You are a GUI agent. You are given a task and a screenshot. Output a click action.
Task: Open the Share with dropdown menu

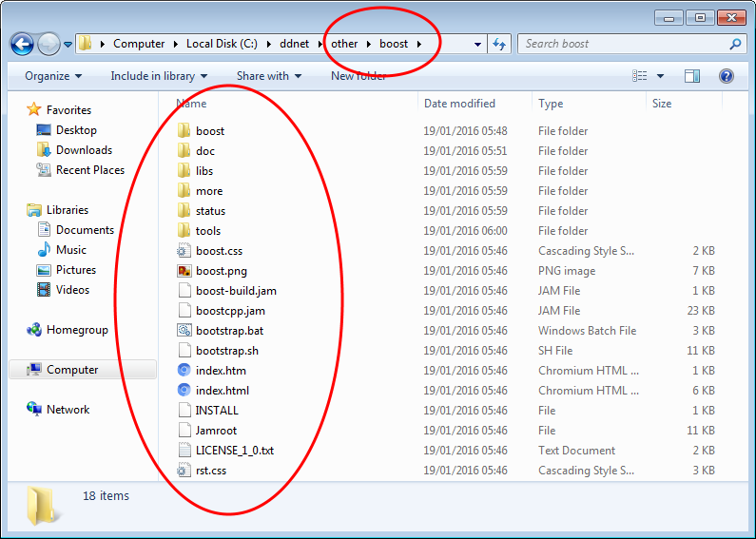click(268, 76)
